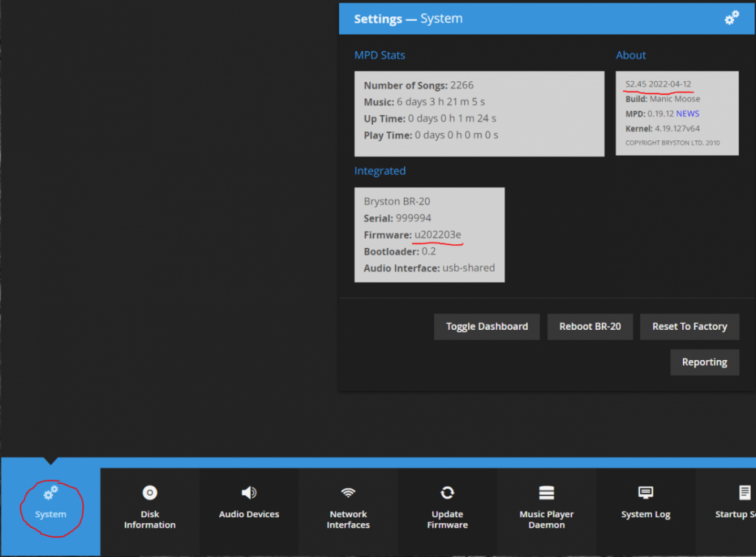The height and width of the screenshot is (557, 756).
Task: Follow the NEWS link next to MPD
Action: click(x=687, y=114)
